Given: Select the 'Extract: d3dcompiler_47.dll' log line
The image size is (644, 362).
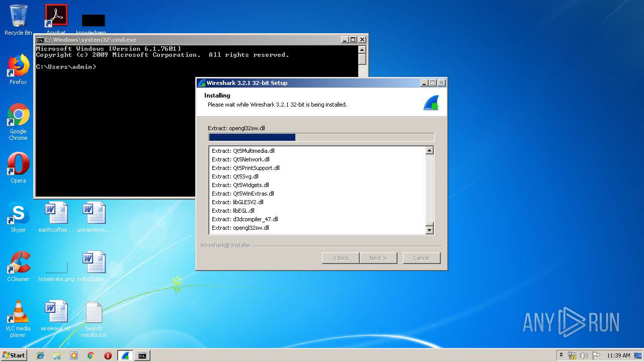Looking at the screenshot, I should (245, 219).
